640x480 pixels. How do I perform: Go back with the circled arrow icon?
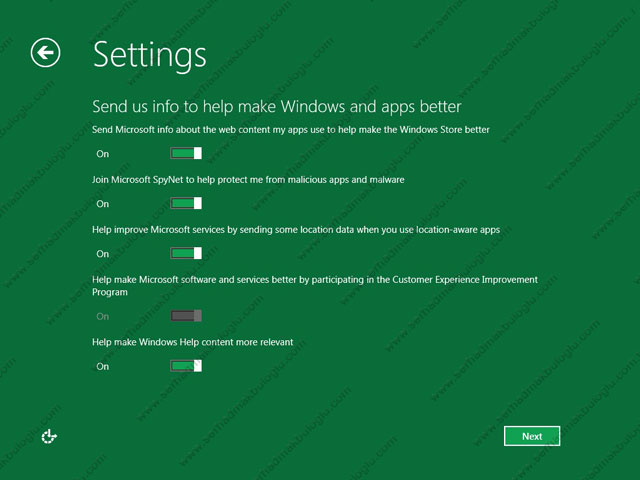click(x=45, y=52)
